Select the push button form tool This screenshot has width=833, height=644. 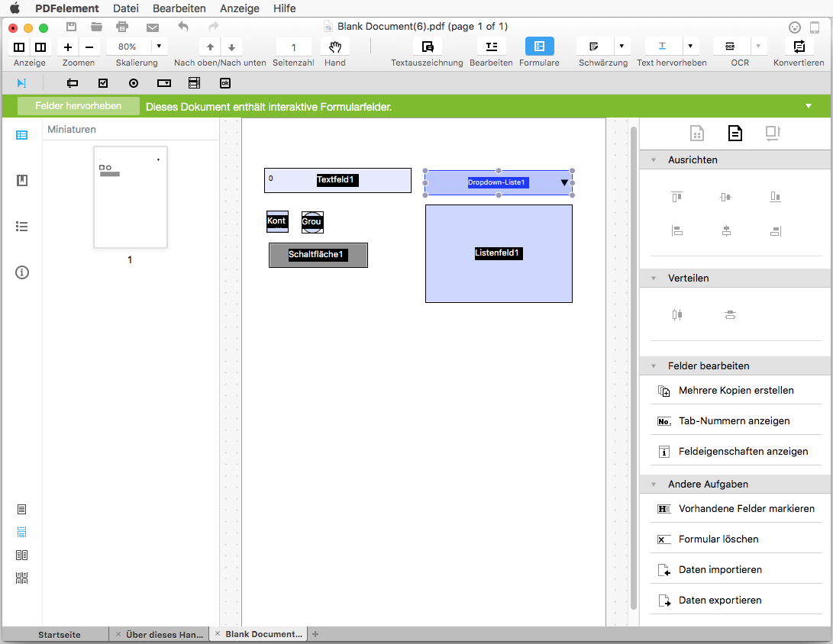click(x=225, y=83)
